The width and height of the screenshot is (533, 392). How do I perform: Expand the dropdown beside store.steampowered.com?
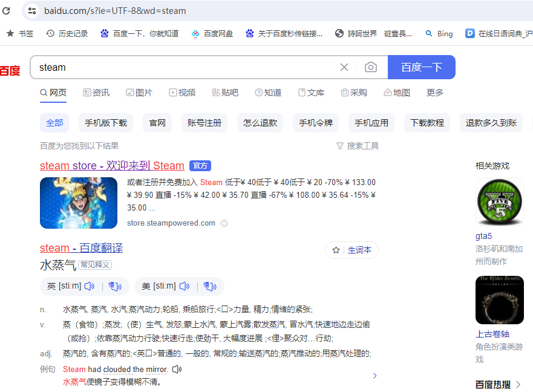[x=224, y=223]
